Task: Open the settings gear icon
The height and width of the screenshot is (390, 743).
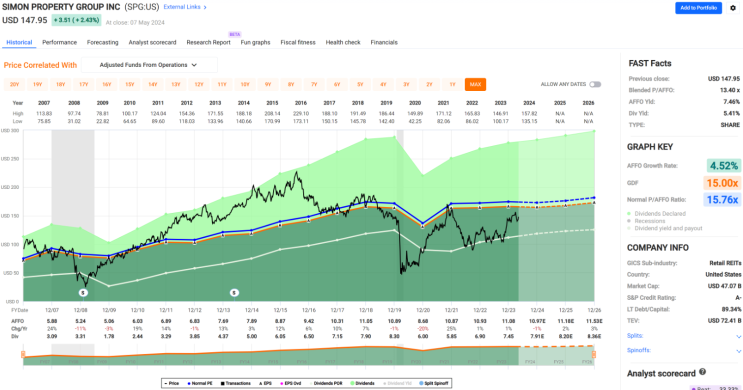Action: (x=733, y=8)
